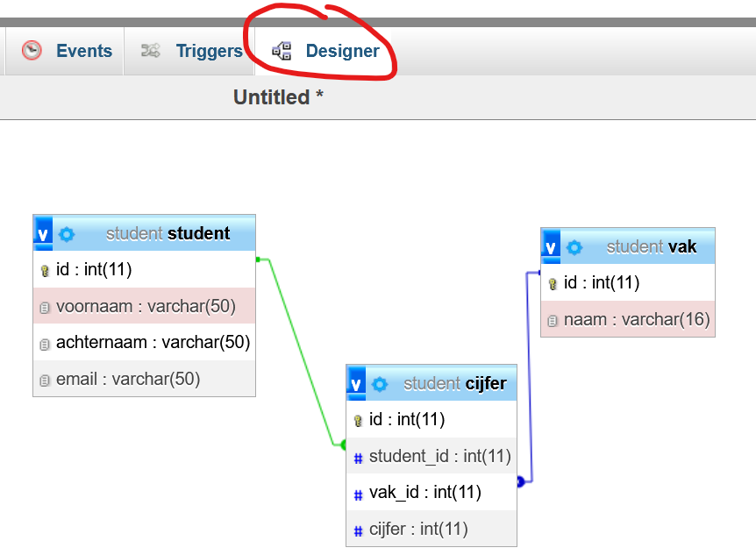The width and height of the screenshot is (756, 555).
Task: Click primary key icon in student table
Action: (x=45, y=271)
